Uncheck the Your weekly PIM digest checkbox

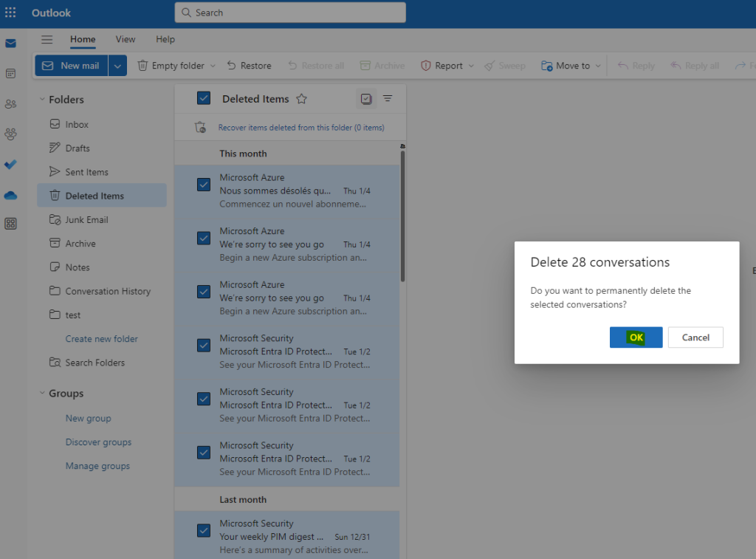[204, 530]
